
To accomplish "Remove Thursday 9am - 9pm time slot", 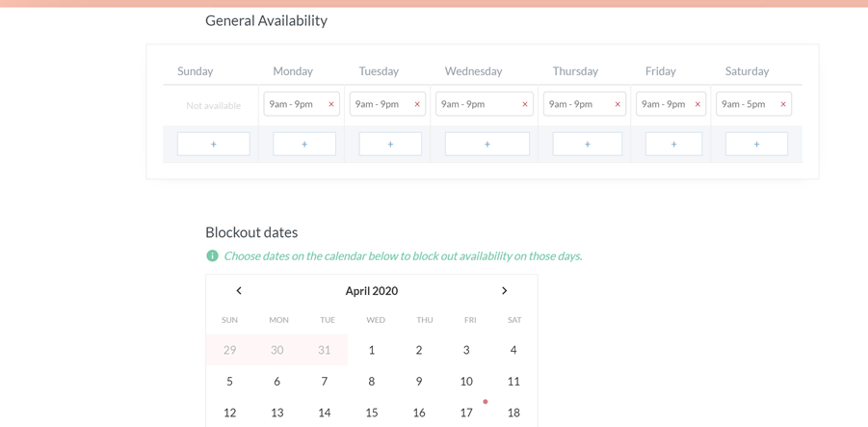I will pos(618,104).
